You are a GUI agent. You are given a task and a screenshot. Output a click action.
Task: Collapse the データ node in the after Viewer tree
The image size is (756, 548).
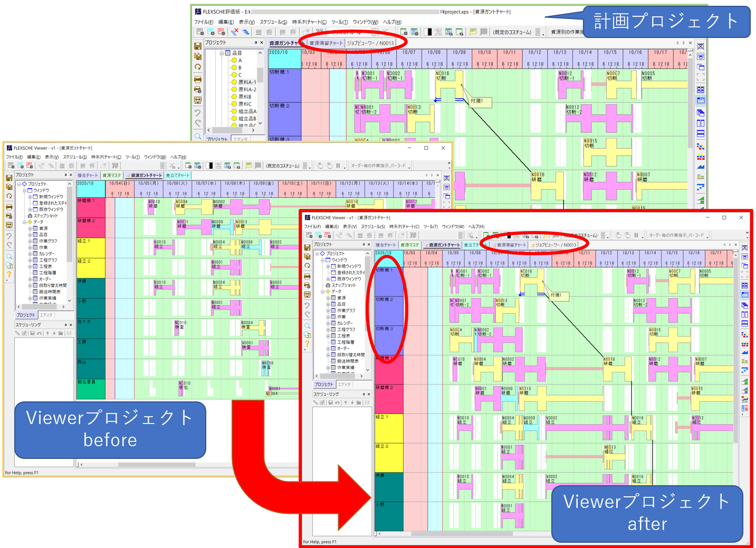point(322,292)
